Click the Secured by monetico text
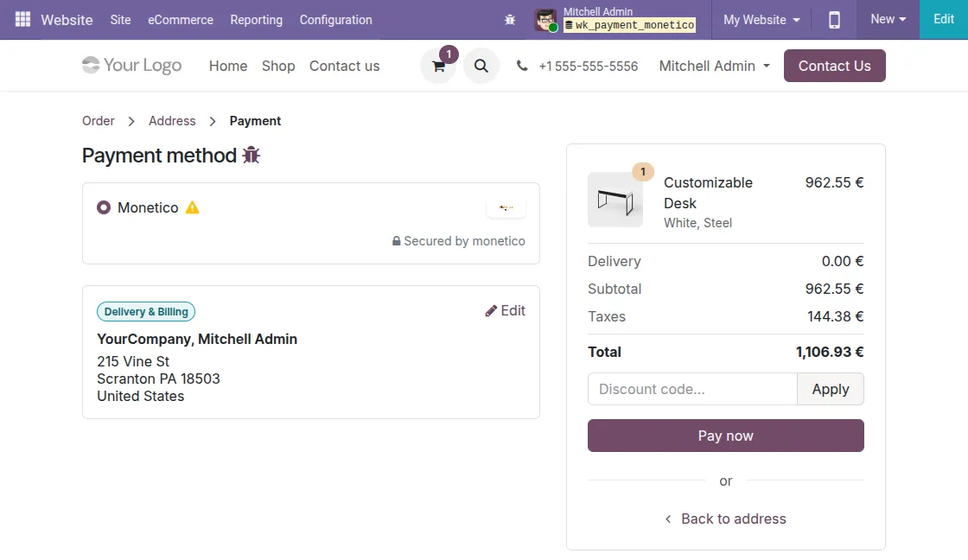This screenshot has height=560, width=968. click(459, 241)
